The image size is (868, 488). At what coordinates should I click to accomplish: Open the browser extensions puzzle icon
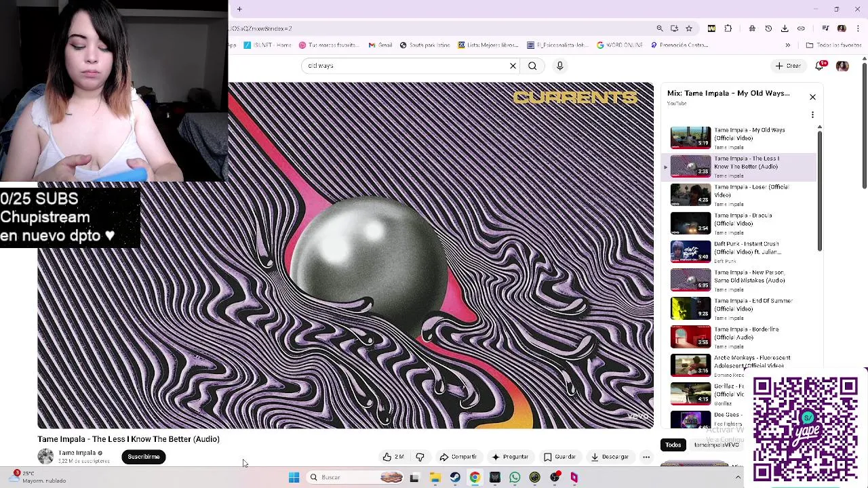(x=728, y=28)
